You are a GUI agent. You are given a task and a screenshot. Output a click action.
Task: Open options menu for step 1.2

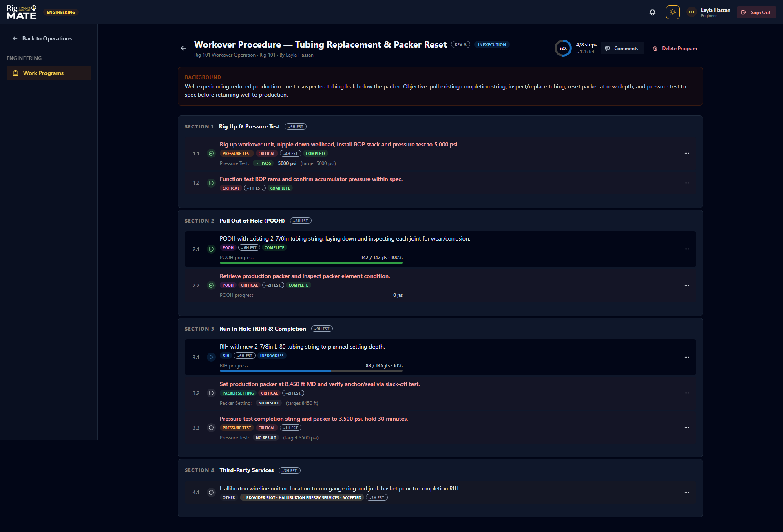tap(687, 183)
